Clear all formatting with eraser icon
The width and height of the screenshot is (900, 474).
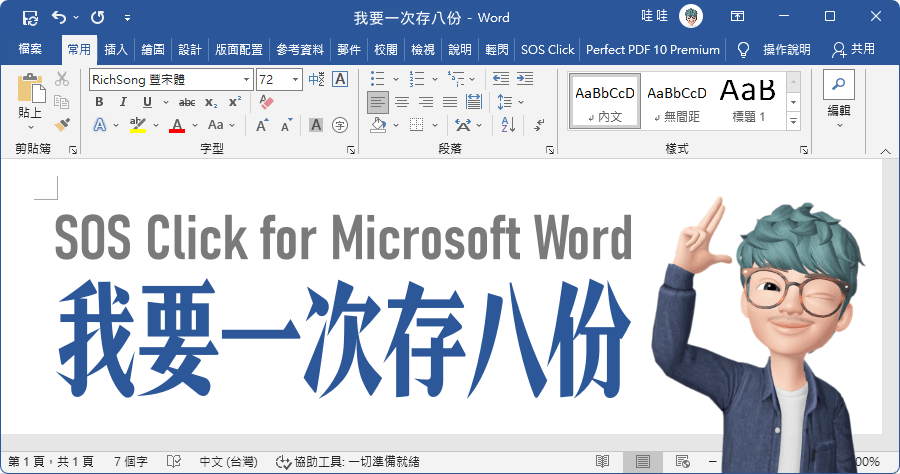pyautogui.click(x=266, y=102)
